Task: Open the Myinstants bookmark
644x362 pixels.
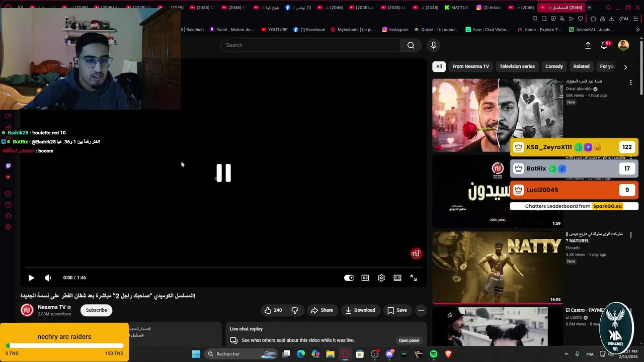Action: [x=353, y=30]
